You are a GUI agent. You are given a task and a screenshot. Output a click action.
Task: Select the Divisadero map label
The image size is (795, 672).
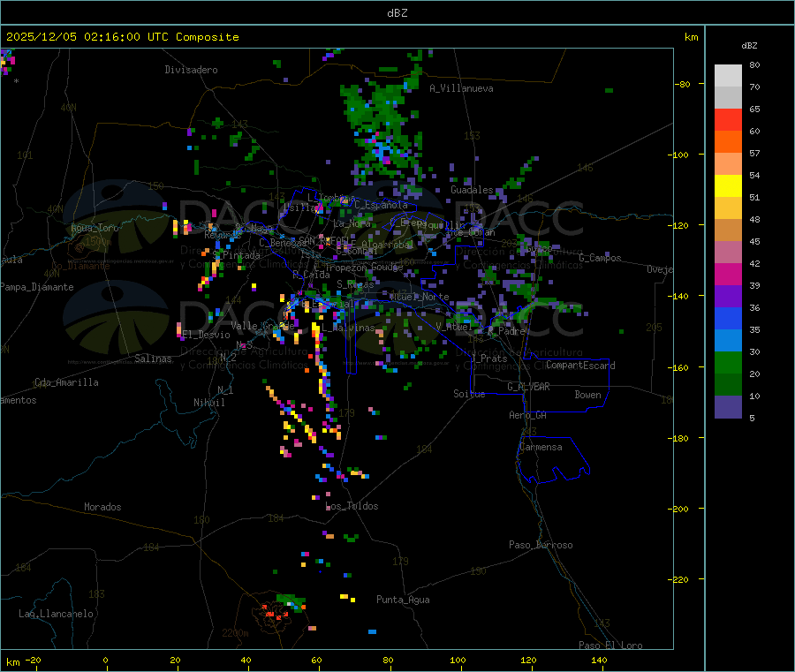(191, 70)
